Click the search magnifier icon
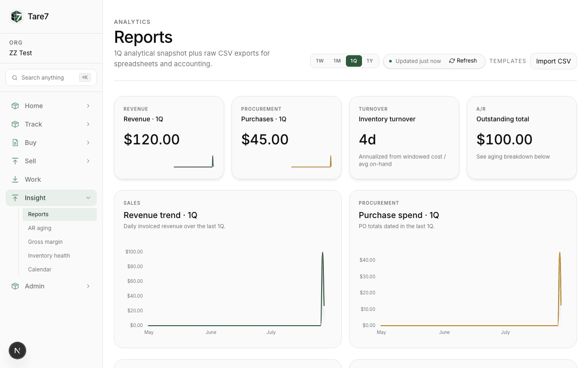The image size is (588, 368). [15, 78]
